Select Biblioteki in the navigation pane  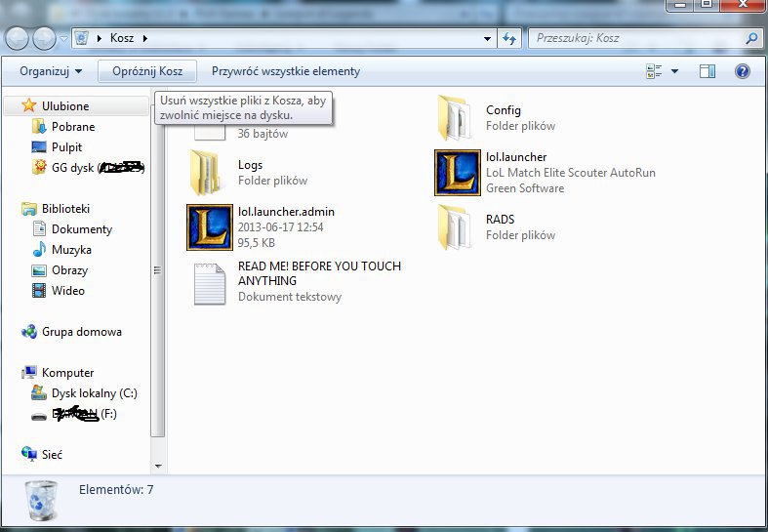pyautogui.click(x=65, y=209)
